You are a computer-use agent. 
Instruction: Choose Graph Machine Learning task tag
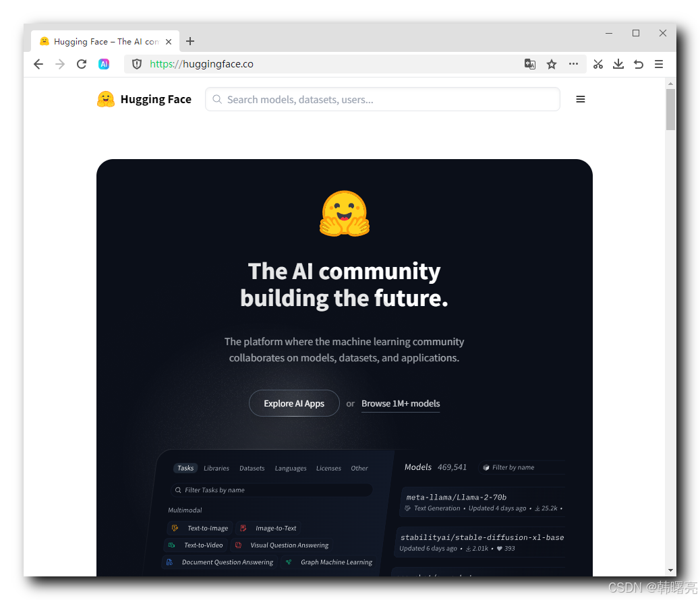tap(329, 562)
